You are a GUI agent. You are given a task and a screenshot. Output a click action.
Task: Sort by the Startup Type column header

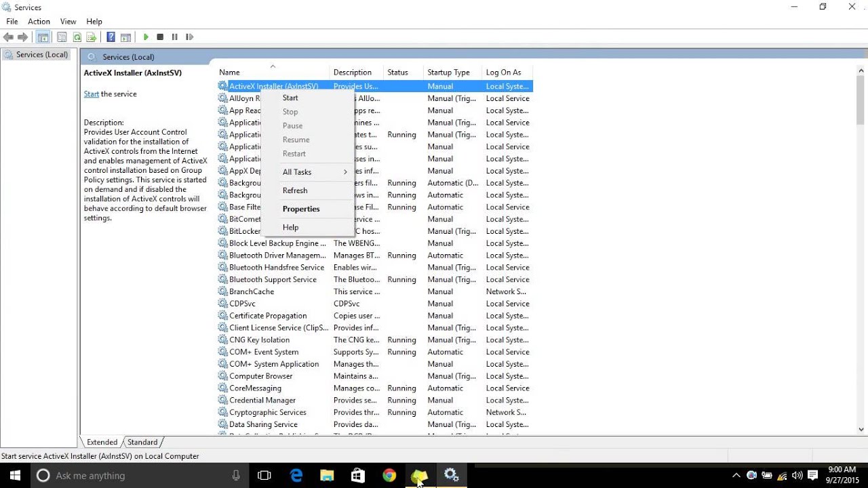(452, 72)
